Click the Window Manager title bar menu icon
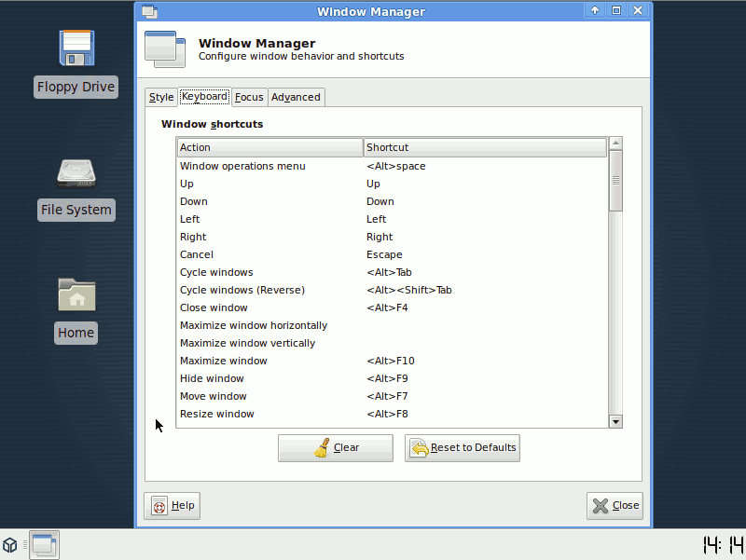Viewport: 746px width, 560px height. pos(149,11)
